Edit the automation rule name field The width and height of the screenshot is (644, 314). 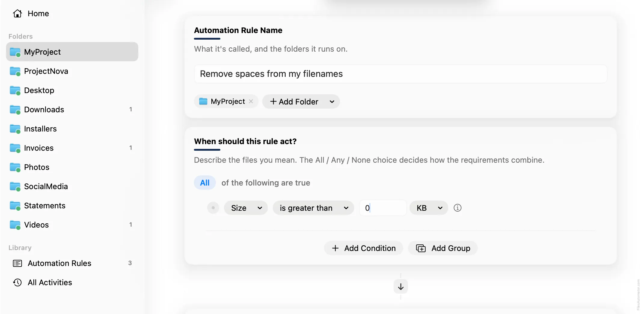click(400, 74)
